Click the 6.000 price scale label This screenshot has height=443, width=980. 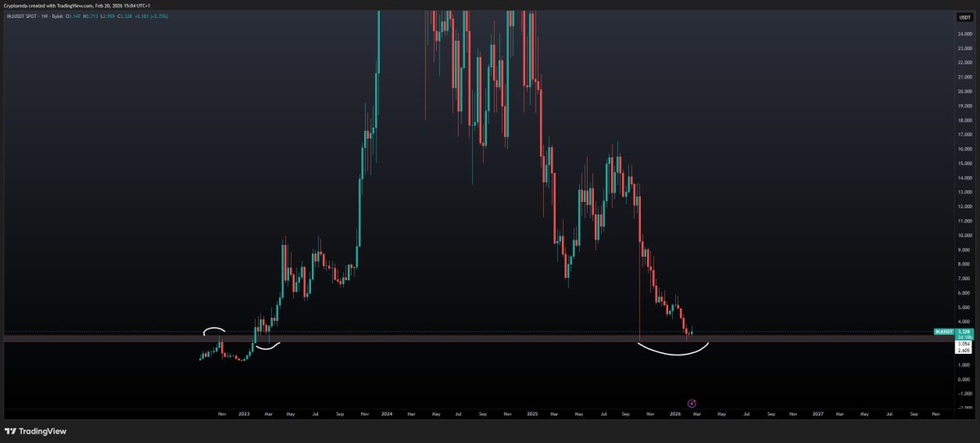coord(964,293)
